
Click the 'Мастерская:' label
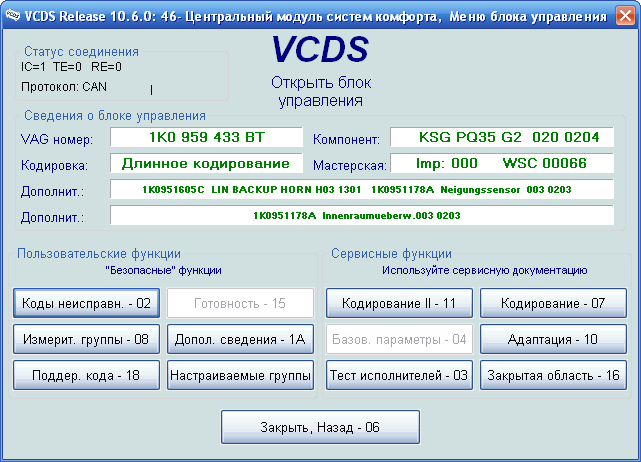[350, 165]
